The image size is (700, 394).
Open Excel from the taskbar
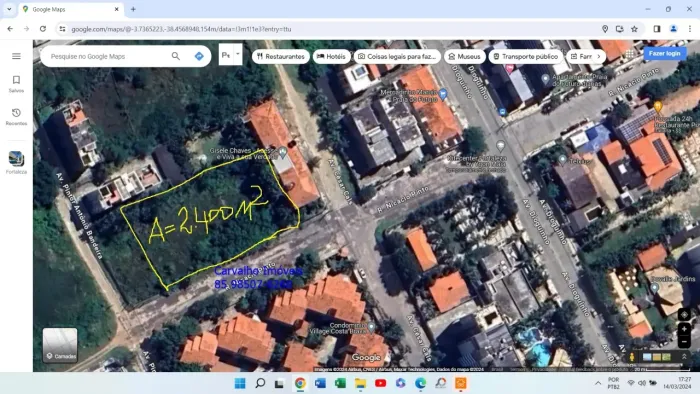tap(340, 383)
